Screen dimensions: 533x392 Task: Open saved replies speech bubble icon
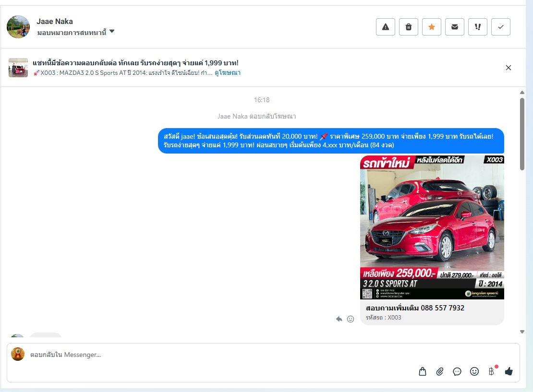click(457, 372)
